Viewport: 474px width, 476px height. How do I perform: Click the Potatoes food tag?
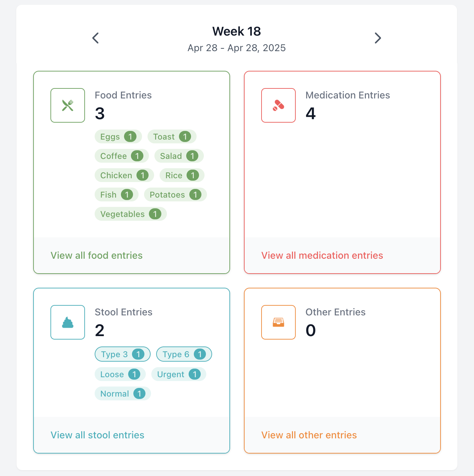click(x=175, y=195)
